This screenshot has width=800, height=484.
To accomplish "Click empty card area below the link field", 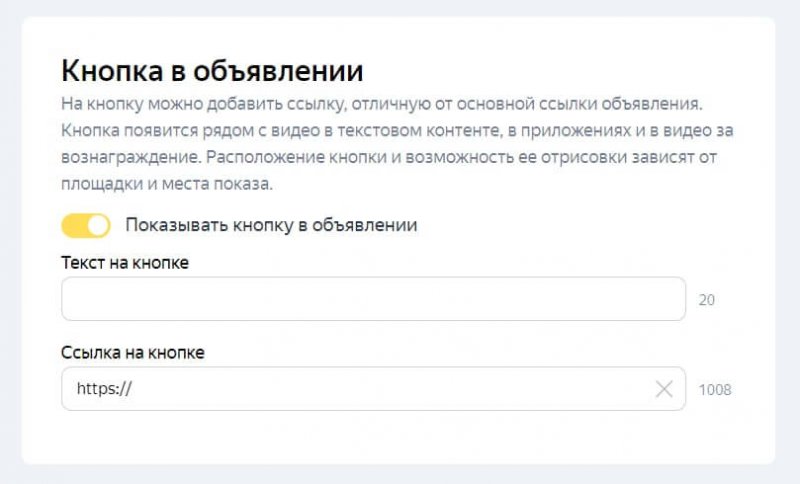I will pyautogui.click(x=400, y=438).
